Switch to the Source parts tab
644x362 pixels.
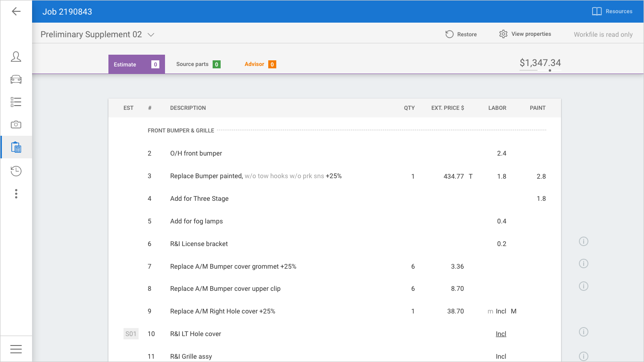tap(198, 64)
